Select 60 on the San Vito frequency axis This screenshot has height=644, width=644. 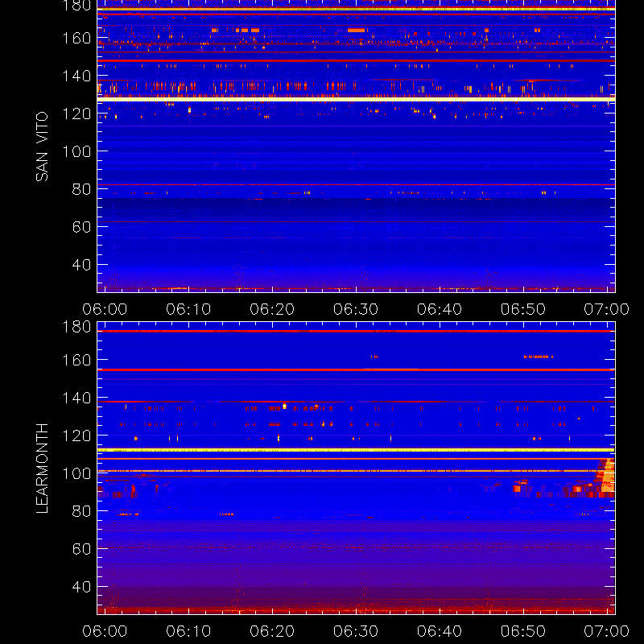click(81, 227)
